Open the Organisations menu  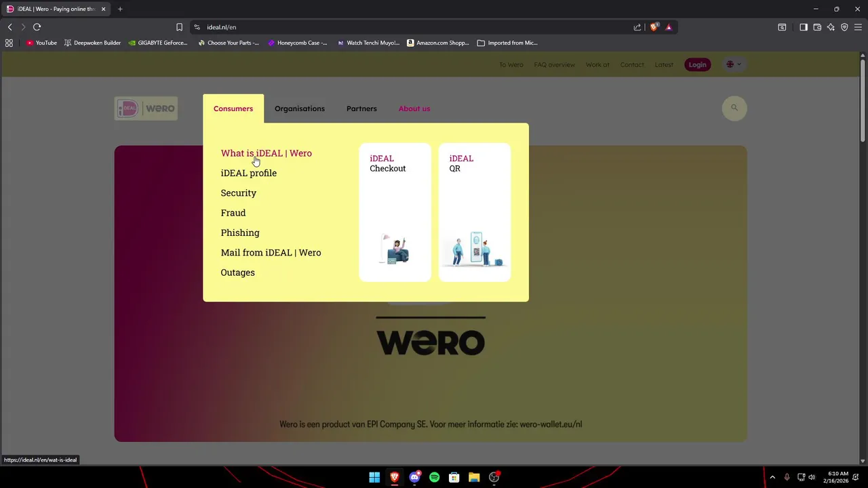pyautogui.click(x=300, y=108)
